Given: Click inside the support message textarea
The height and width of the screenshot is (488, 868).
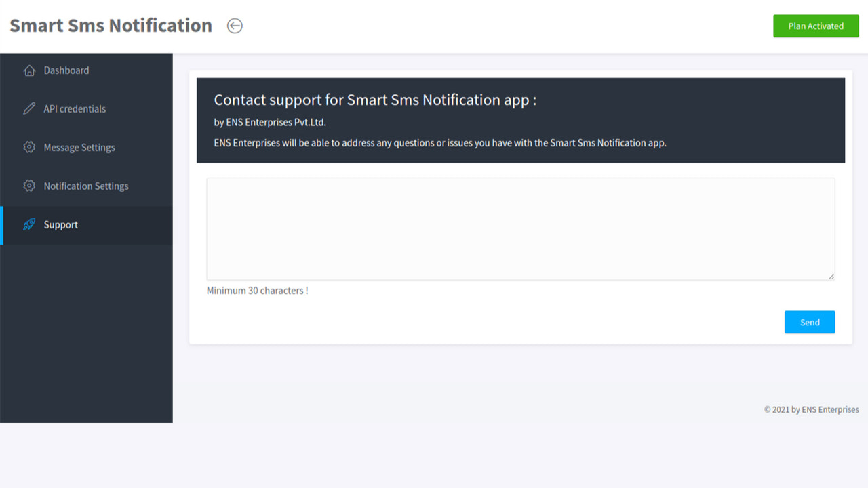Looking at the screenshot, I should [520, 227].
